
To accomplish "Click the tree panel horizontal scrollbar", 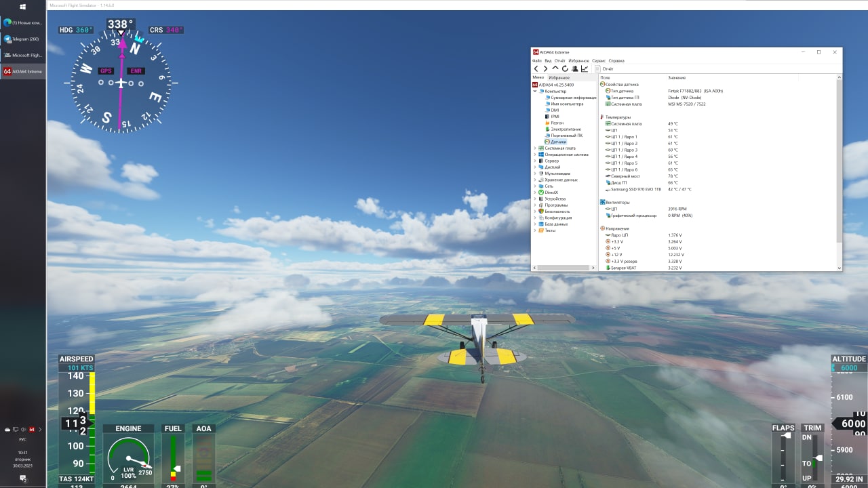I will 564,268.
